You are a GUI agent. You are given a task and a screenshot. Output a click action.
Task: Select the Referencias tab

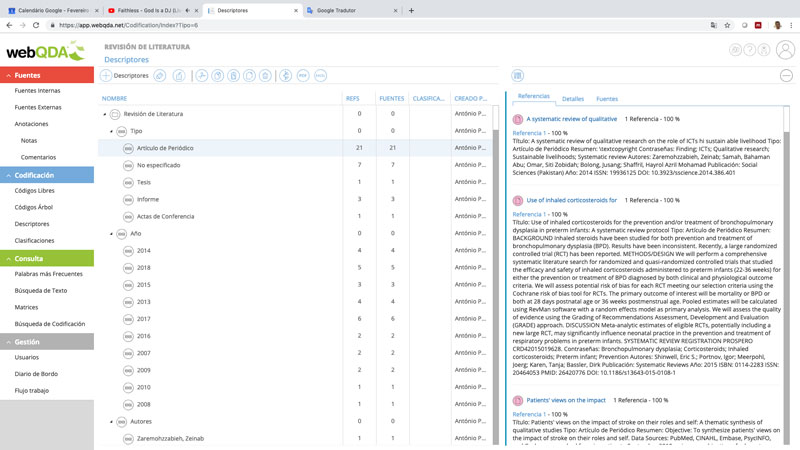(x=534, y=96)
